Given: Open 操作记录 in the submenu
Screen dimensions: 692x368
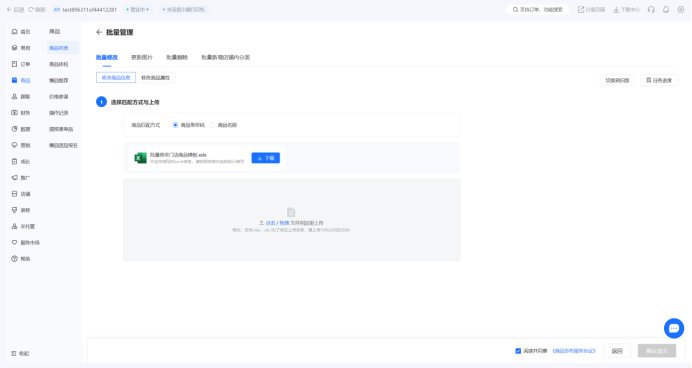Looking at the screenshot, I should pyautogui.click(x=59, y=113).
